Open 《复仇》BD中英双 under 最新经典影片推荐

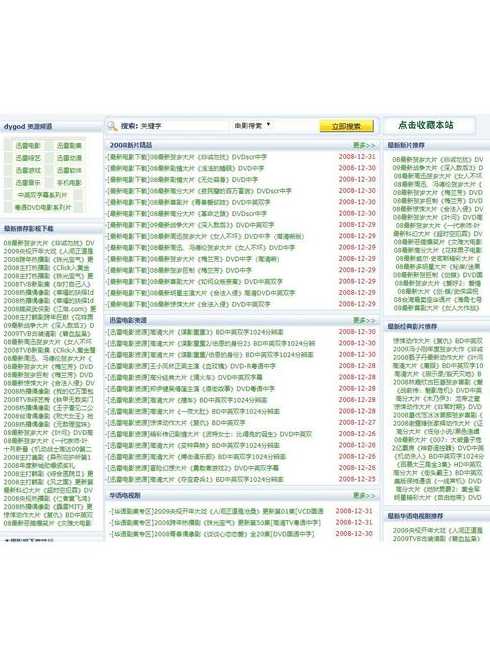[437, 341]
